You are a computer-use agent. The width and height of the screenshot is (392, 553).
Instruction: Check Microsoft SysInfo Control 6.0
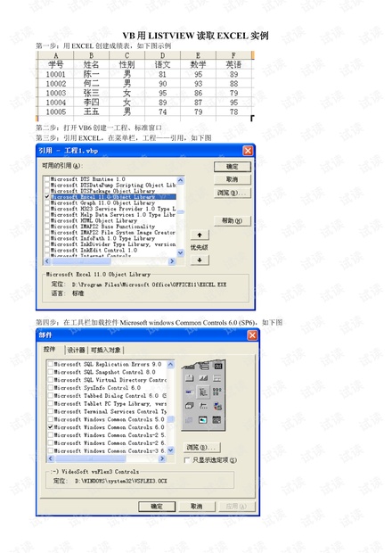[51, 388]
